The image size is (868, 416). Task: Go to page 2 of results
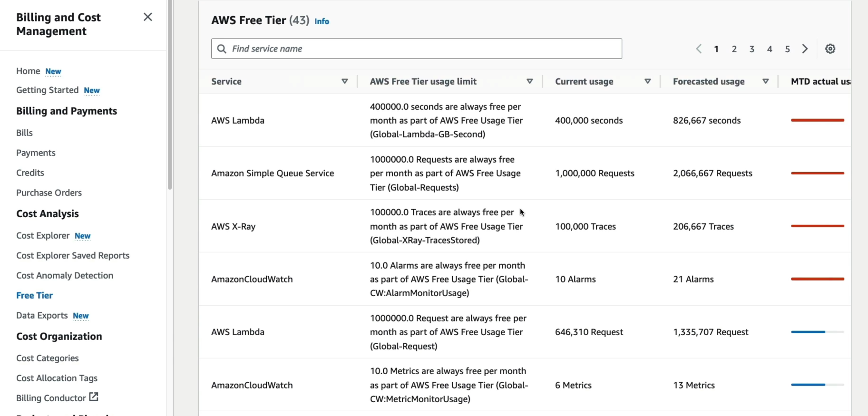pyautogui.click(x=734, y=49)
